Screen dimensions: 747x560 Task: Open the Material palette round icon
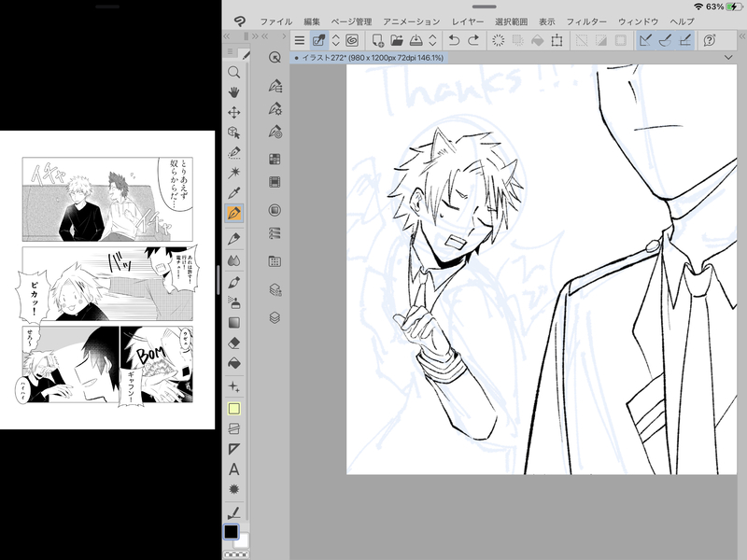point(275,210)
